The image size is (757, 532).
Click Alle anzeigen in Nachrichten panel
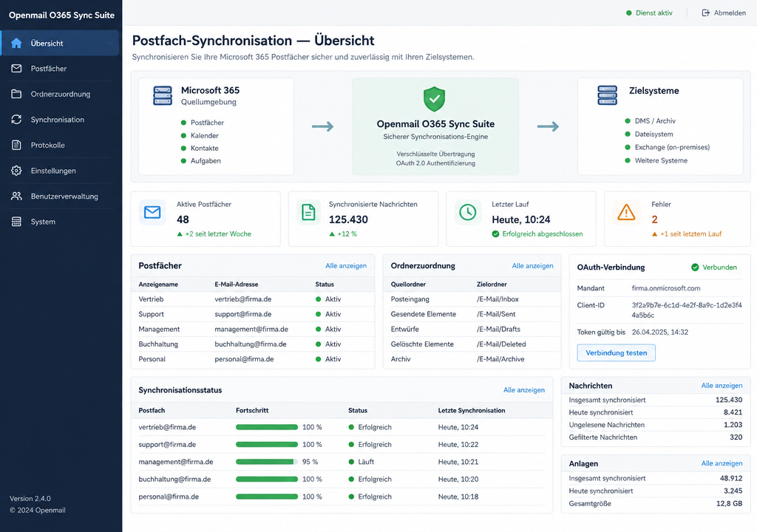click(722, 385)
